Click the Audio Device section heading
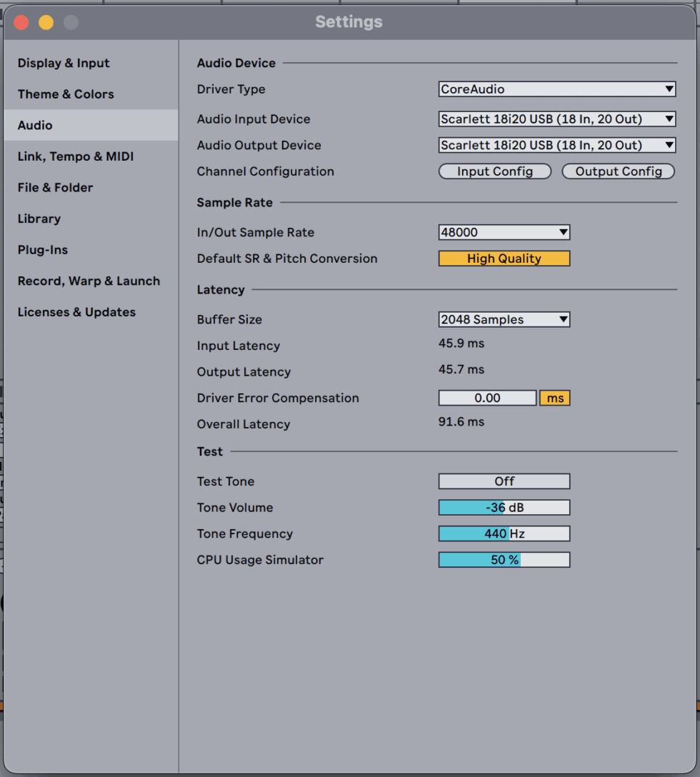This screenshot has height=777, width=700. [236, 63]
